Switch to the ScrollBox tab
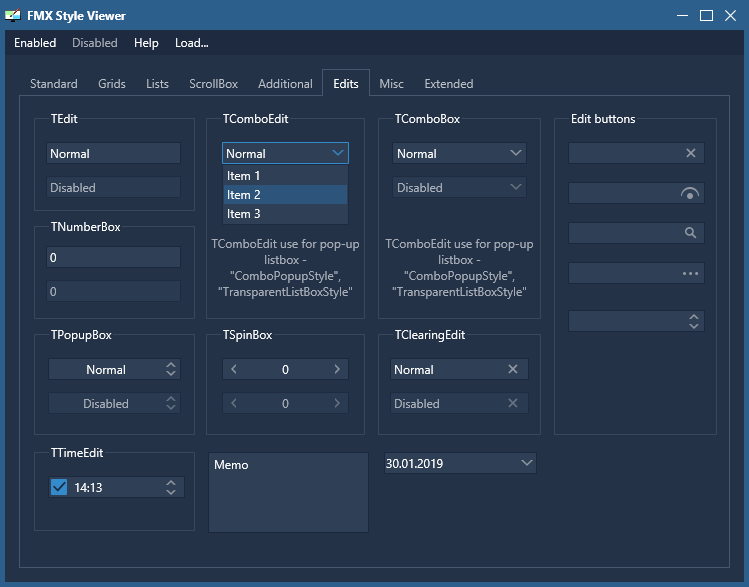The width and height of the screenshot is (749, 587). coord(213,84)
